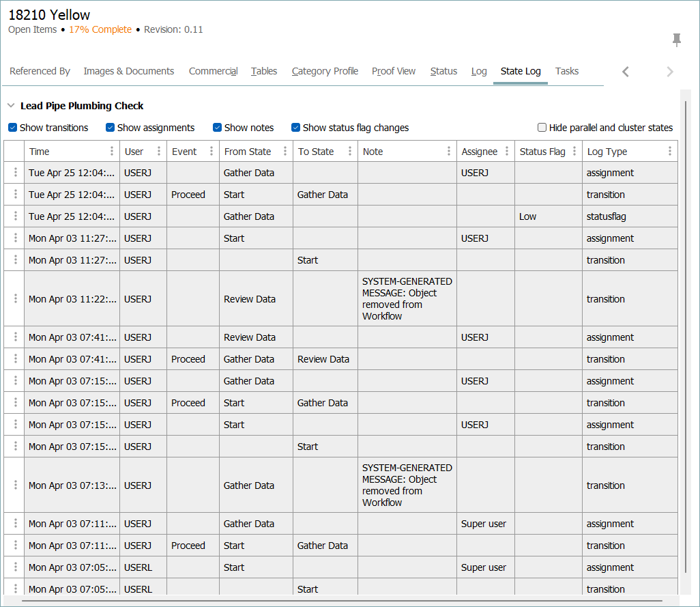700x607 pixels.
Task: Enable Hide parallel and cluster states
Action: pyautogui.click(x=542, y=128)
